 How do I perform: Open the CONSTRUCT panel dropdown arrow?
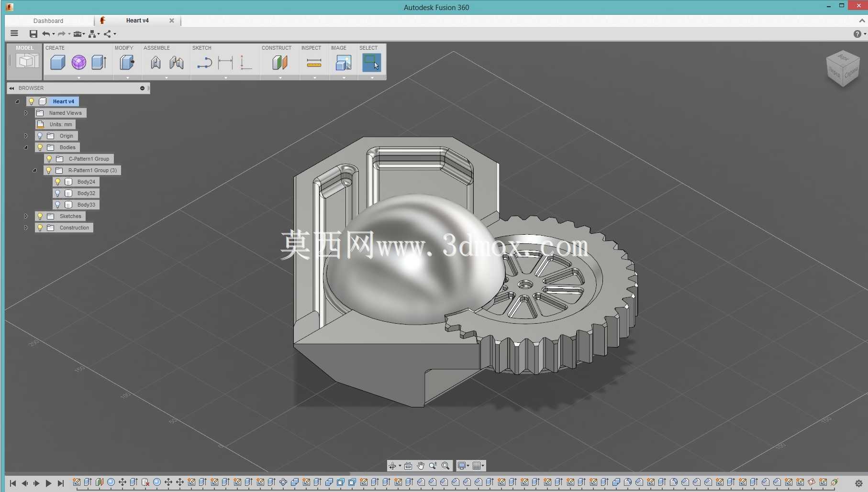pos(280,77)
